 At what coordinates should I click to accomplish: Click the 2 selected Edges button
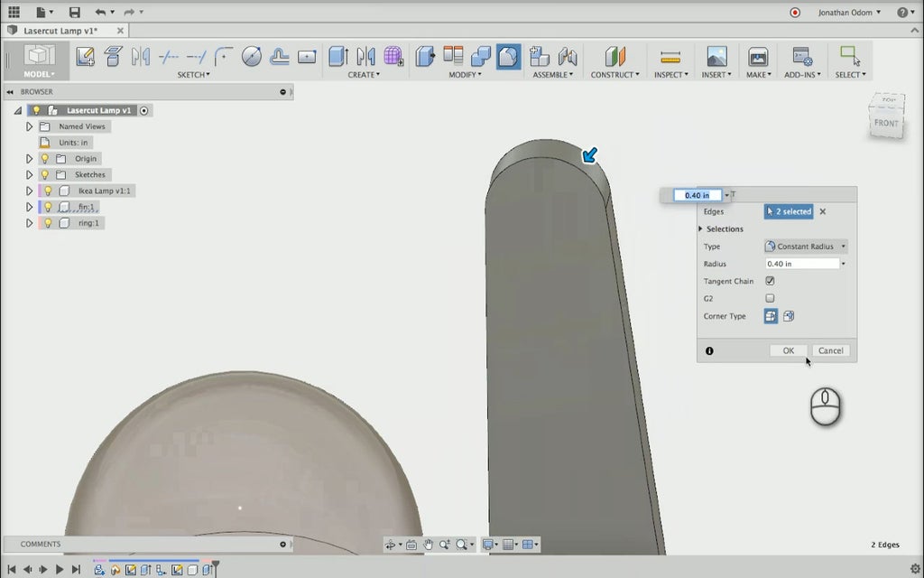(789, 211)
